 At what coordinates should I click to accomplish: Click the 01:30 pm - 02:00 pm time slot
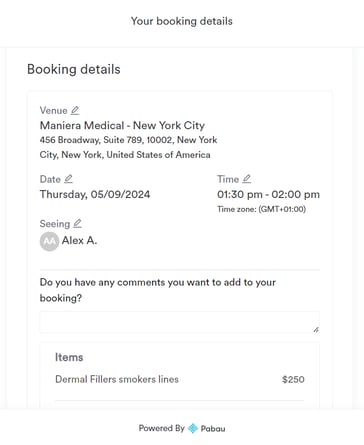[x=268, y=194]
